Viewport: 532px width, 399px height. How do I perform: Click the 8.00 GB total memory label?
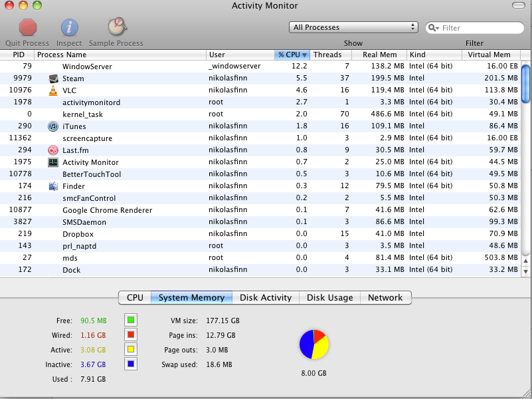pos(313,373)
